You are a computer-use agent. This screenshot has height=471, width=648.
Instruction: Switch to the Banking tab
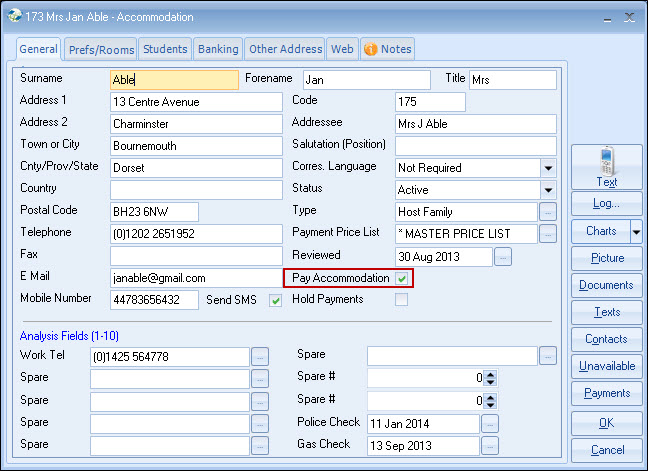tap(217, 49)
